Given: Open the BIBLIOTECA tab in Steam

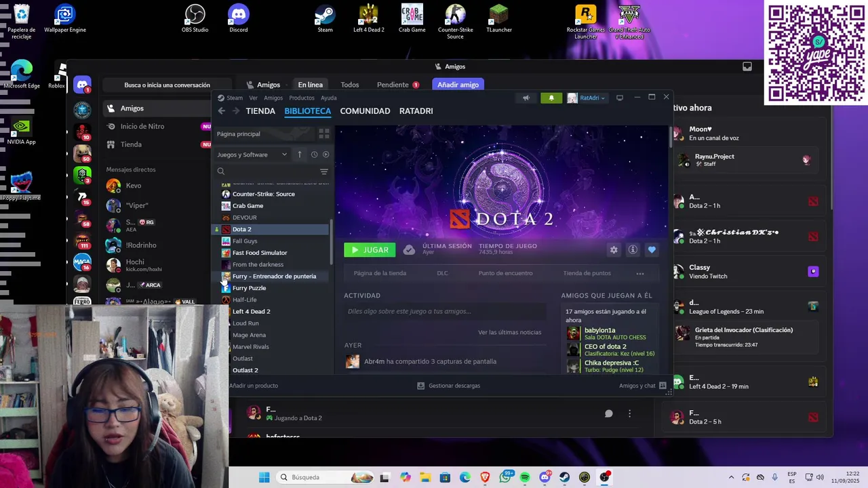Looking at the screenshot, I should click(308, 111).
